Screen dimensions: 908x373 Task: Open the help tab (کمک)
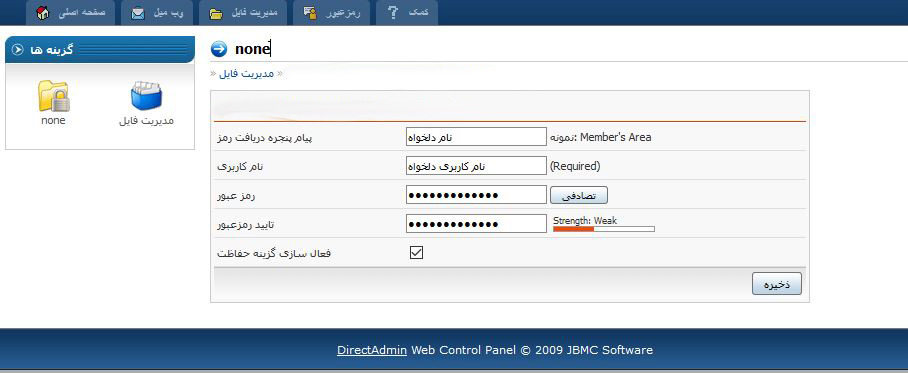coord(407,13)
